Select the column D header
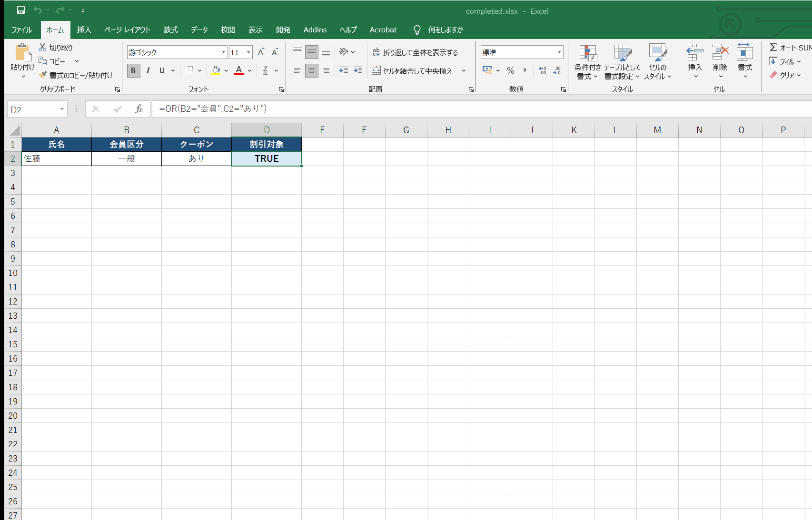Image resolution: width=812 pixels, height=520 pixels. (267, 130)
